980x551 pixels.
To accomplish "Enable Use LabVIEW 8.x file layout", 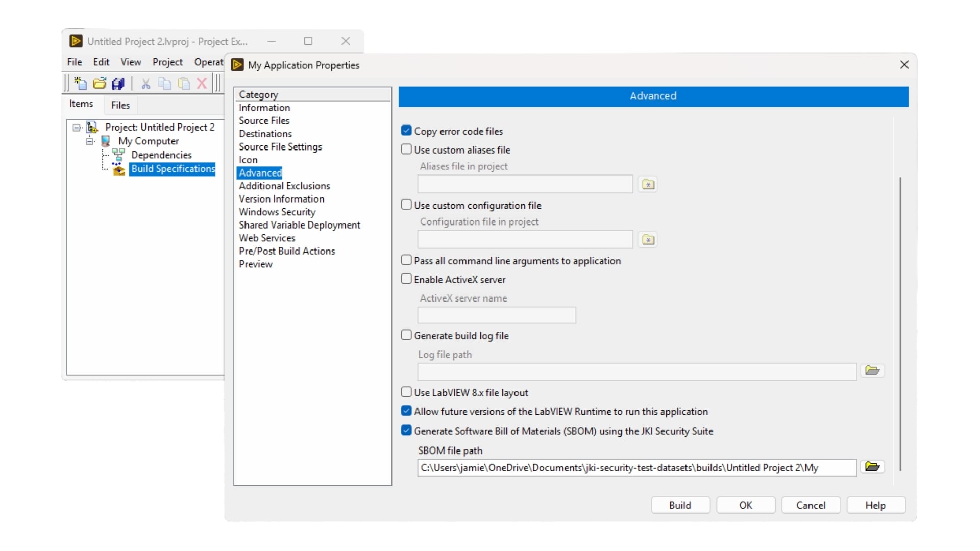I will coord(406,392).
